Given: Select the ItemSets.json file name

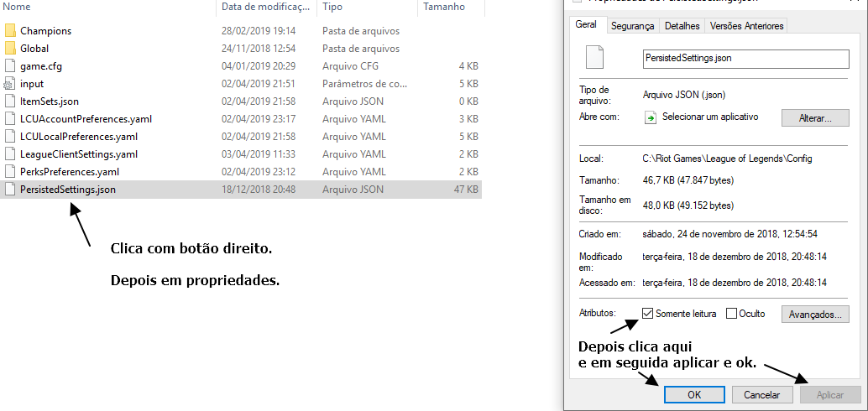Looking at the screenshot, I should (50, 101).
